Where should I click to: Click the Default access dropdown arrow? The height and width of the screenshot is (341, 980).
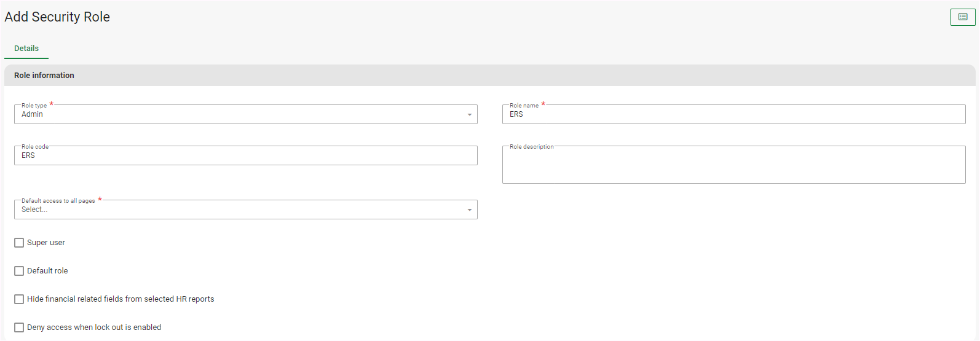(x=470, y=210)
